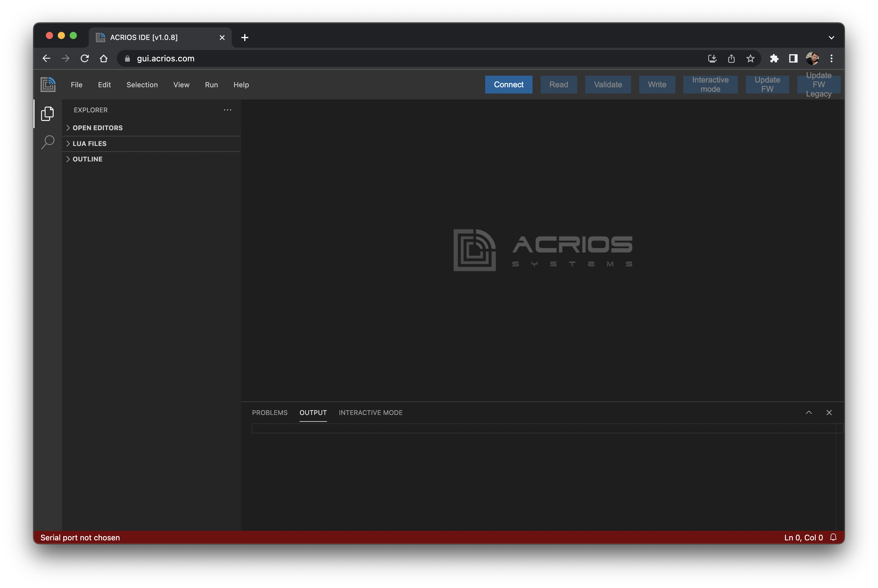Install the app via the address bar icon
The height and width of the screenshot is (588, 878).
click(712, 58)
